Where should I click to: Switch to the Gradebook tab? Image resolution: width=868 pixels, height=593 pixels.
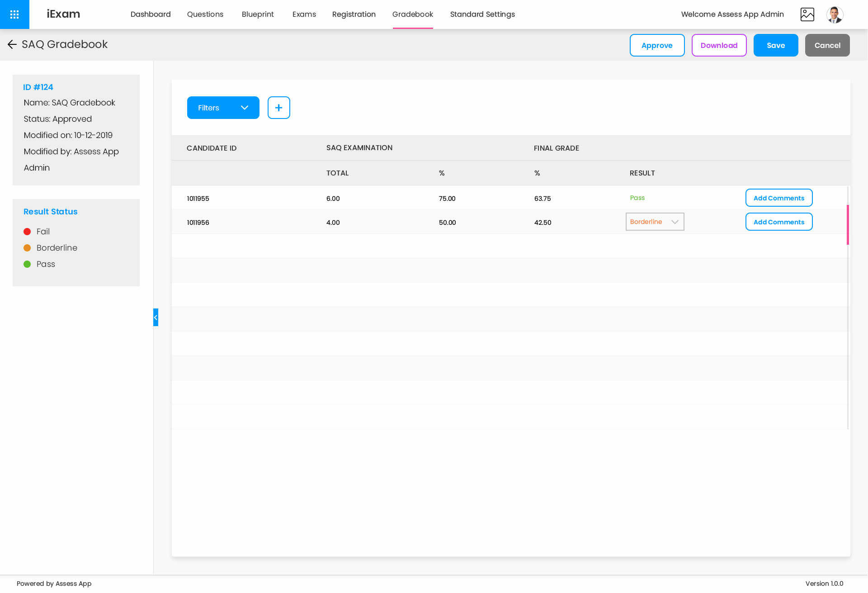pos(412,14)
